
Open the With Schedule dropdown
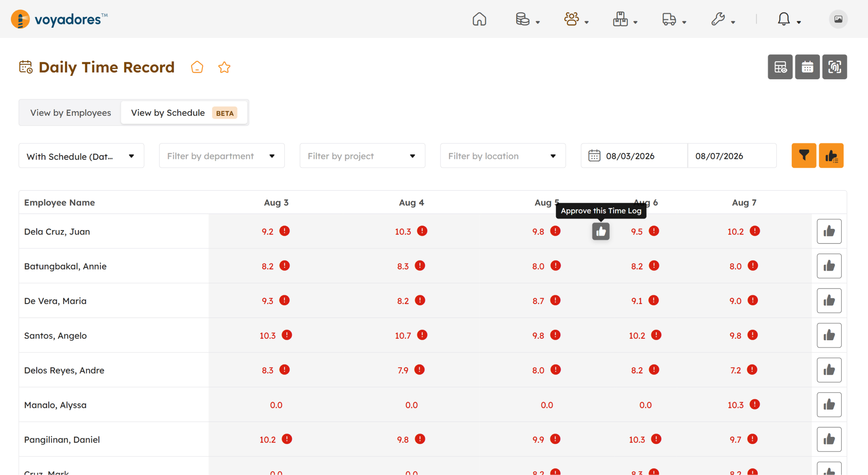(81, 156)
